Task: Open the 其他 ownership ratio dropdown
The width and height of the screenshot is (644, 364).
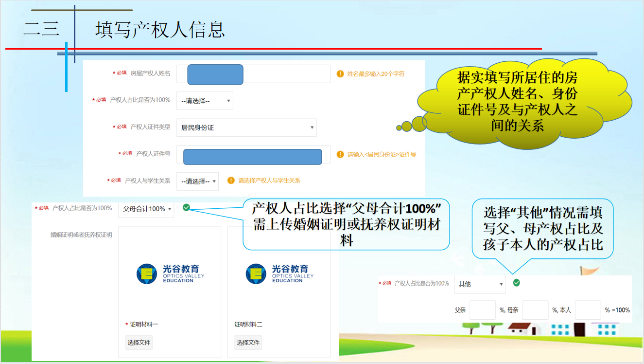Action: 480,284
